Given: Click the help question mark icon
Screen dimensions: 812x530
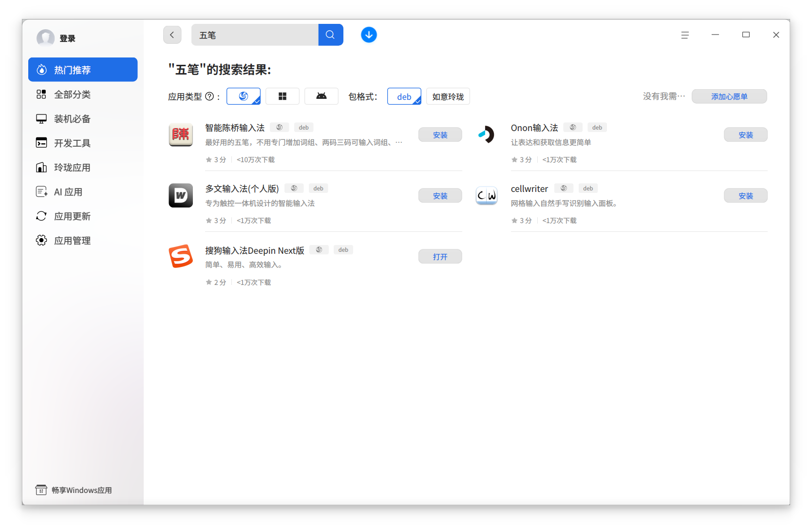Looking at the screenshot, I should click(209, 96).
